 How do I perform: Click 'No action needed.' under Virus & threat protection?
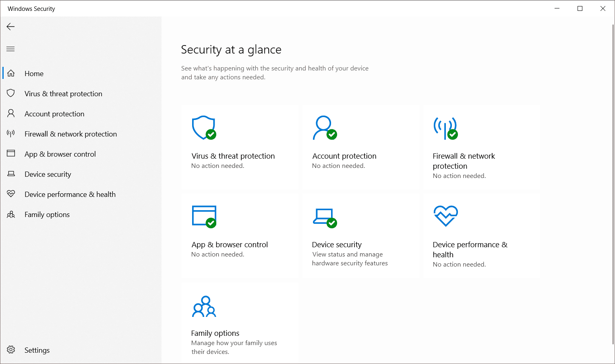[x=217, y=166]
